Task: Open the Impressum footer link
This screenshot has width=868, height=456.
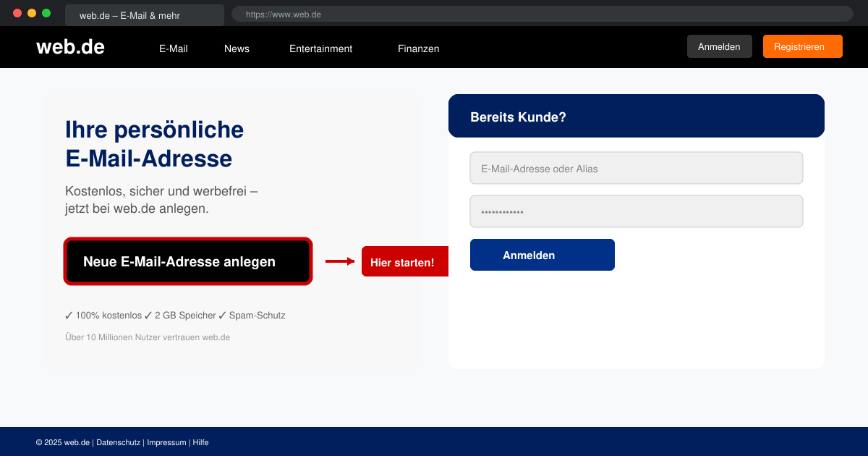Action: point(166,442)
